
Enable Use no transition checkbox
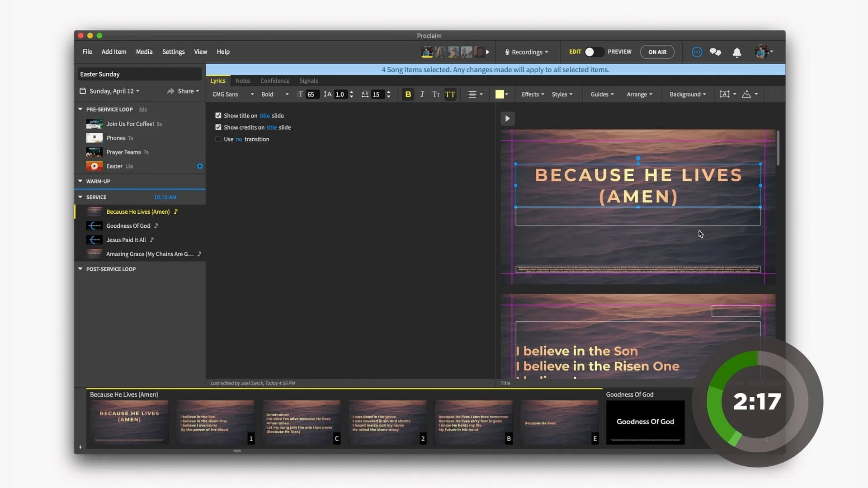218,139
